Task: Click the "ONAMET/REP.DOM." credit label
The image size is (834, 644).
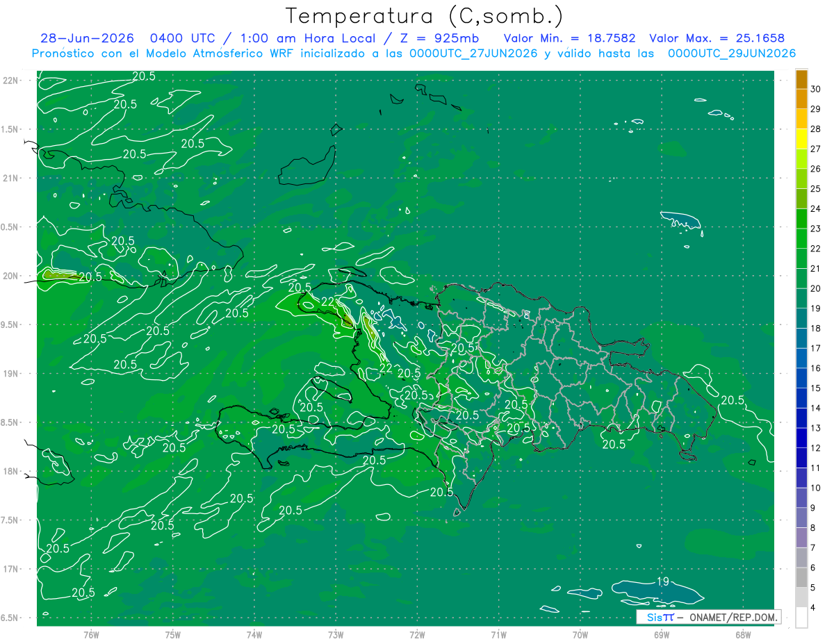Action: pyautogui.click(x=733, y=617)
